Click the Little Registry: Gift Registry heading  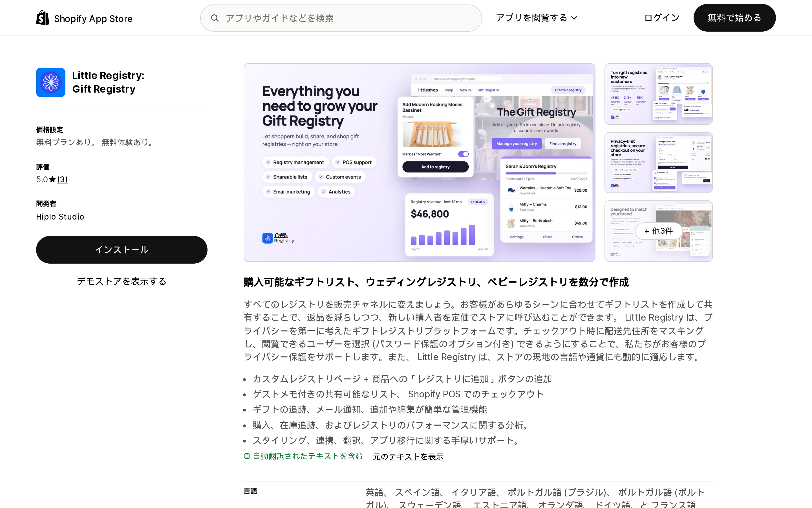pos(108,82)
